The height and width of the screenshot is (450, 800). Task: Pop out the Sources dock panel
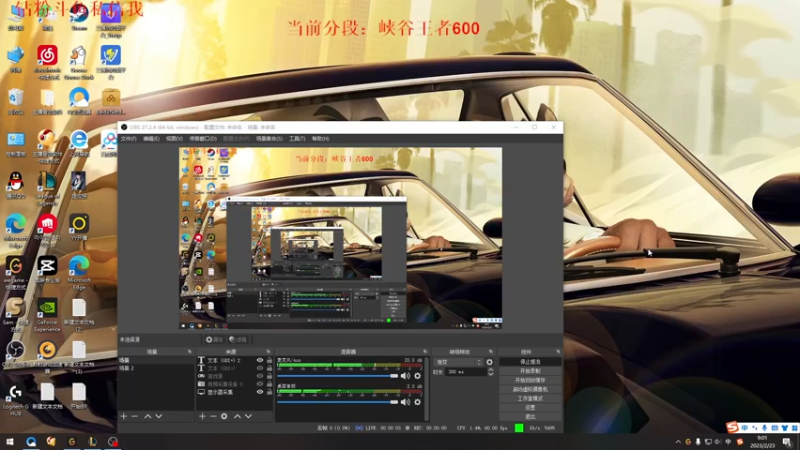(x=268, y=352)
